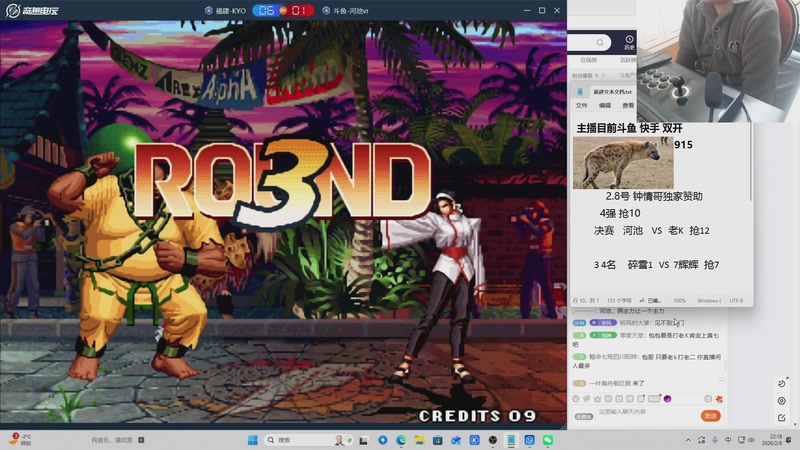Show hidden system tray icons
The image size is (800, 450).
coord(688,440)
